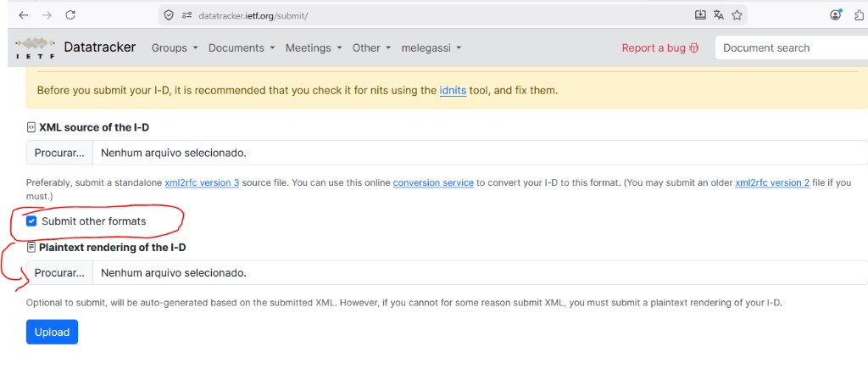868x369 pixels.
Task: Click the browser address bar URL
Action: tap(253, 15)
